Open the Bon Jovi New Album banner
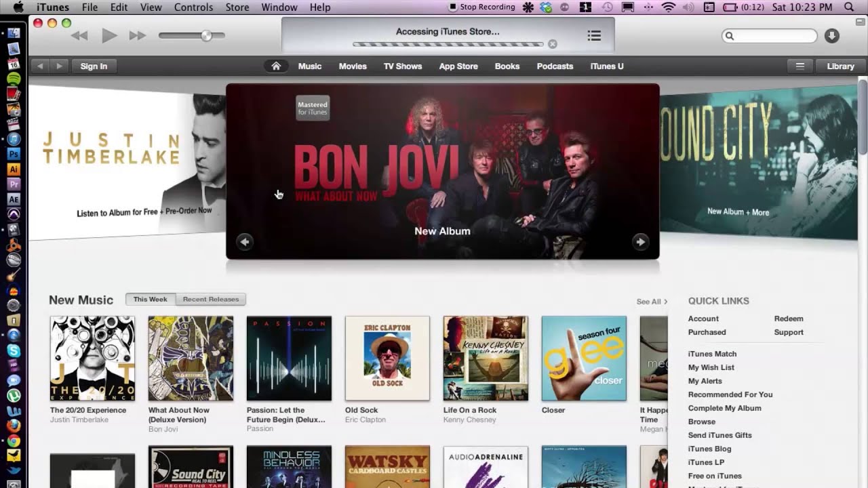The height and width of the screenshot is (488, 868). pos(442,171)
